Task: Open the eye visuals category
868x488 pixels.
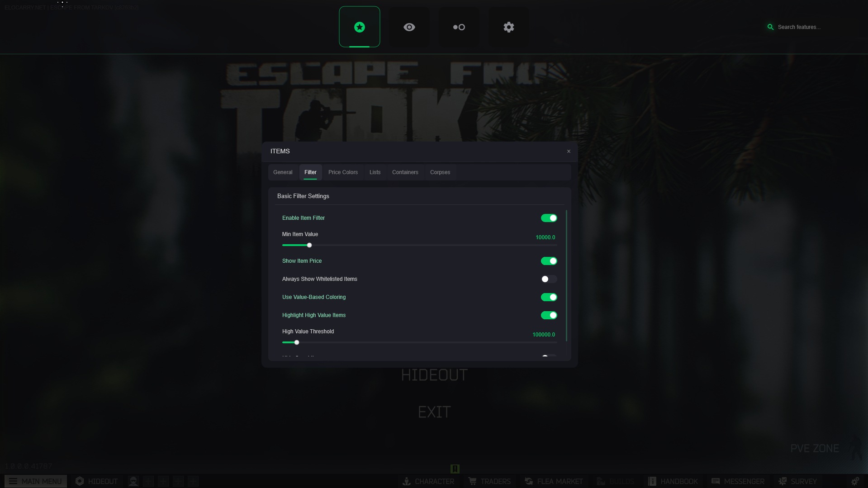Action: coord(409,27)
